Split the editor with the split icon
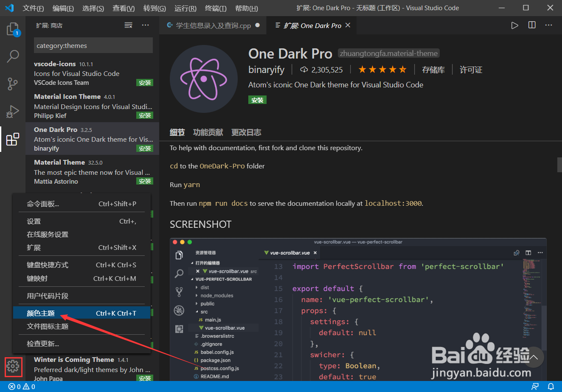562x392 pixels. [x=532, y=25]
